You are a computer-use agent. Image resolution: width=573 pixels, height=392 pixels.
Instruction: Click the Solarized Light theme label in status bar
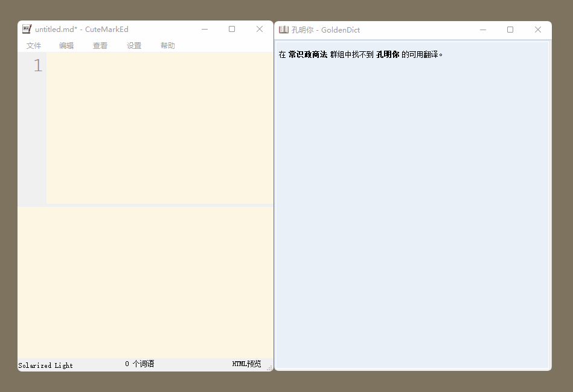46,365
